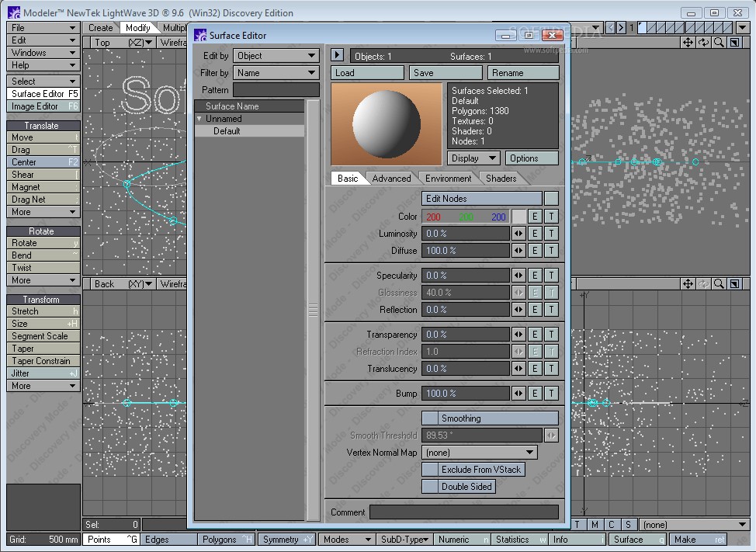This screenshot has height=552, width=756.
Task: Open the Color envelope with the E icon
Action: [x=535, y=216]
